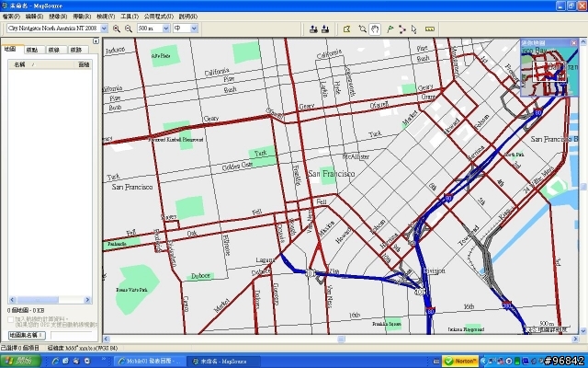This screenshot has width=588, height=368.
Task: Click the Duboce park label on map
Action: pos(200,276)
